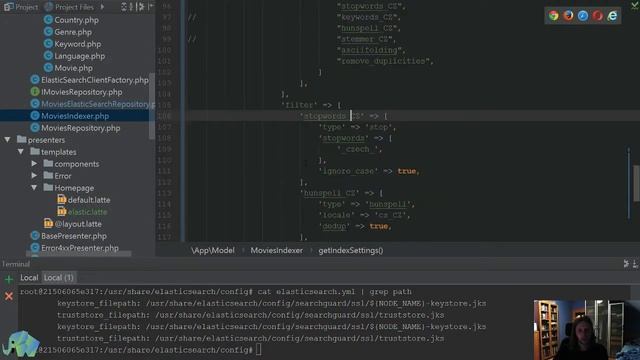Click line number 106 in the gutter
Image resolution: width=640 pixels, height=360 pixels.
point(164,116)
